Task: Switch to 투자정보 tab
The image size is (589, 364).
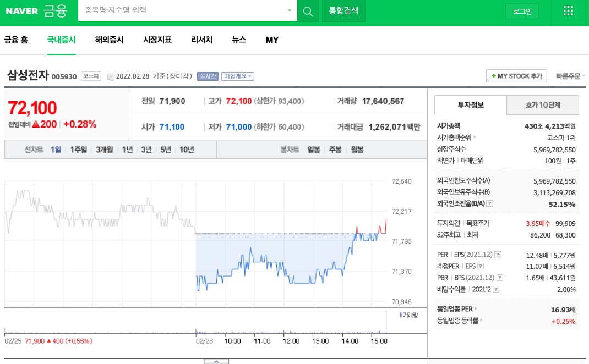Action: [x=470, y=105]
